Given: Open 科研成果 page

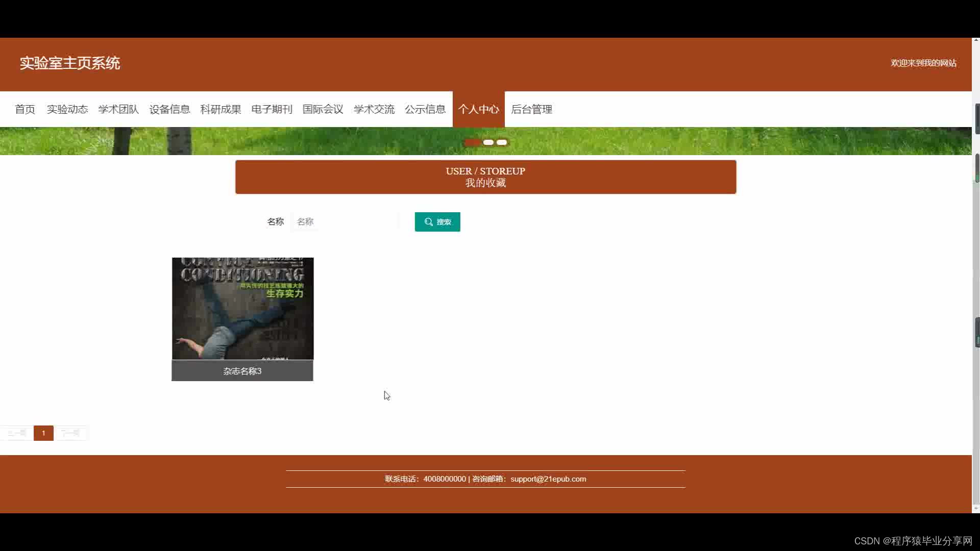Looking at the screenshot, I should pos(220,109).
